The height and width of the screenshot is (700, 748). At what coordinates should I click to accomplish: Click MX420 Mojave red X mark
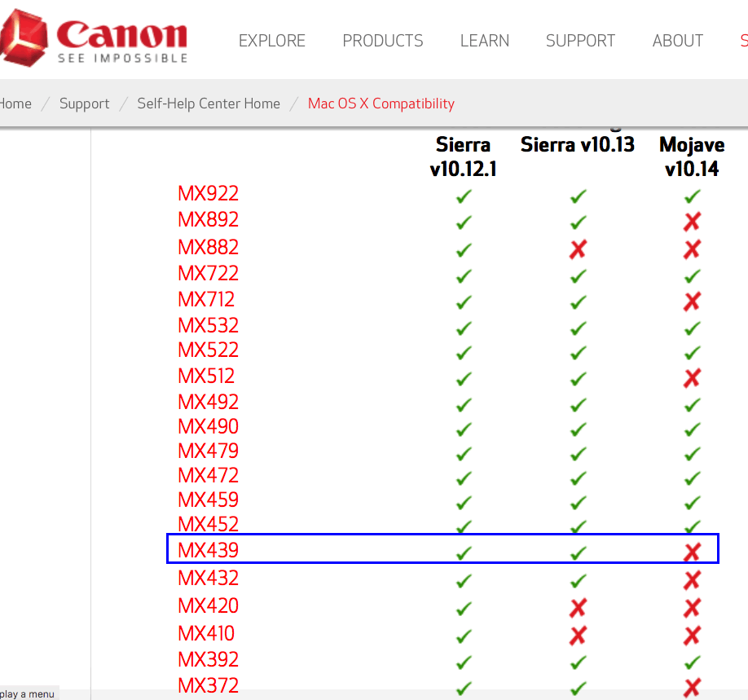click(693, 608)
